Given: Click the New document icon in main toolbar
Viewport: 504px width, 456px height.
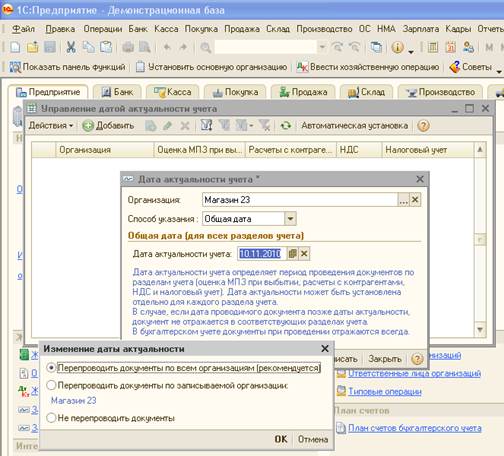Looking at the screenshot, I should pos(15,47).
